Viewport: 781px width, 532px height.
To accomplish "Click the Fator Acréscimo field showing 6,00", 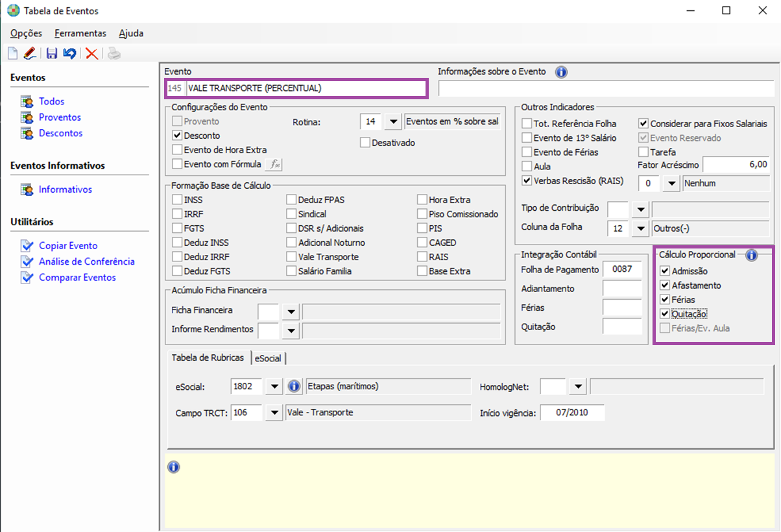I will coord(737,165).
